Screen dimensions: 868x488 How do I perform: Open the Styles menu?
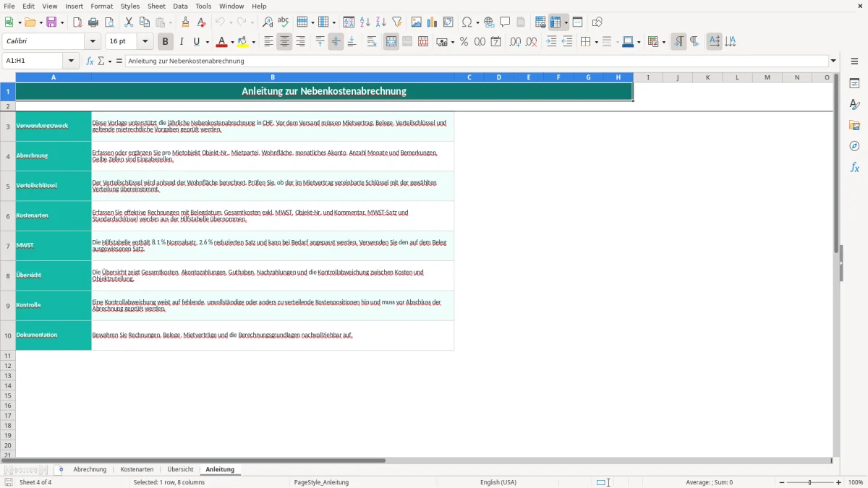[130, 6]
